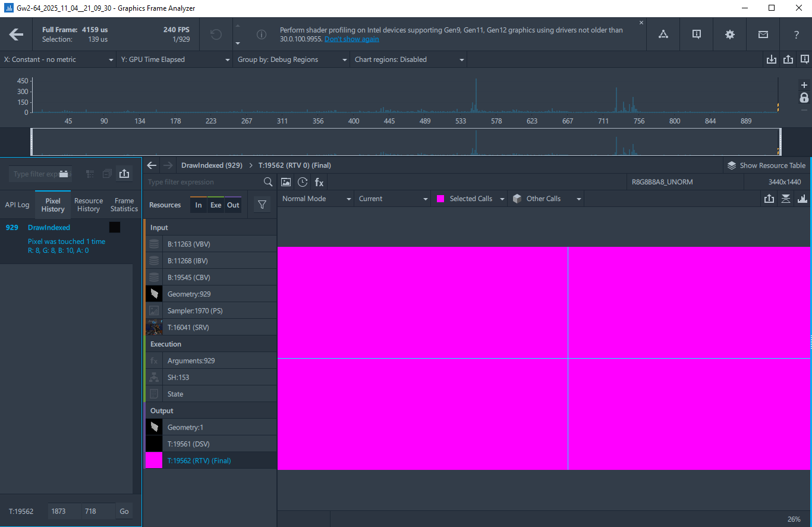812x527 pixels.
Task: Open the resource filter funnel icon
Action: tap(262, 205)
